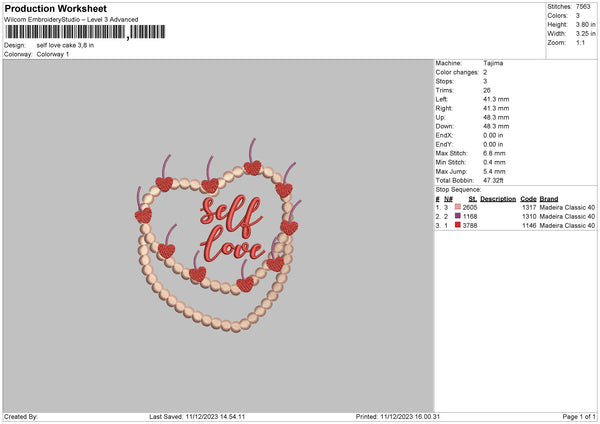This screenshot has height=424, width=600.
Task: Click the 'Colorway 1' value
Action: pyautogui.click(x=53, y=54)
